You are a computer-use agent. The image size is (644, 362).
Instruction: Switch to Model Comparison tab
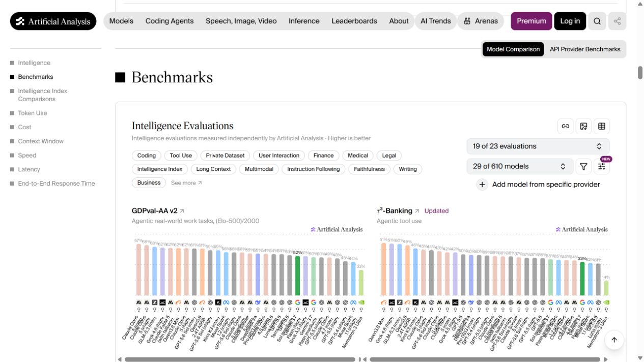coord(513,49)
